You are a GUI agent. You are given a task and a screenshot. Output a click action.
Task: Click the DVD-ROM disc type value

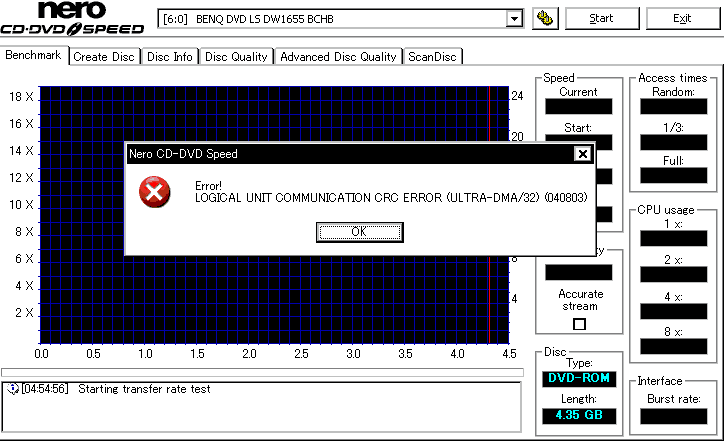click(x=579, y=378)
